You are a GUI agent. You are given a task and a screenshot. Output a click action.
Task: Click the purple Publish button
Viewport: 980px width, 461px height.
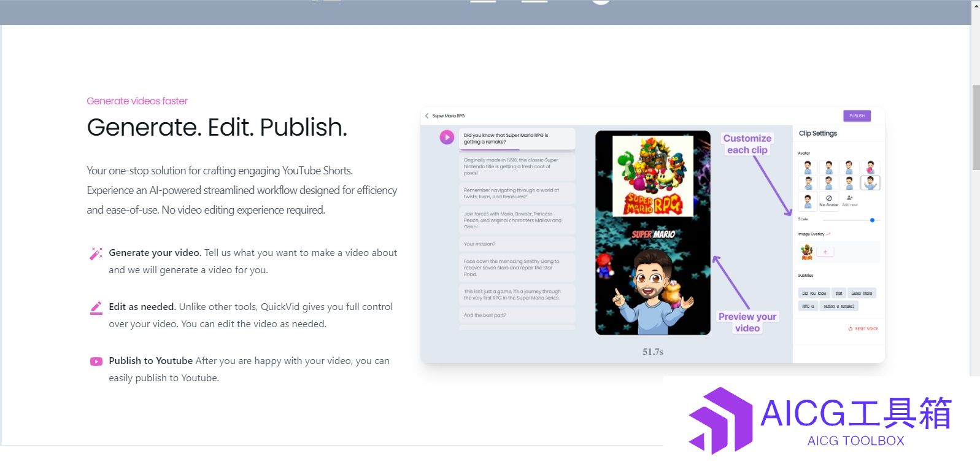click(x=857, y=115)
